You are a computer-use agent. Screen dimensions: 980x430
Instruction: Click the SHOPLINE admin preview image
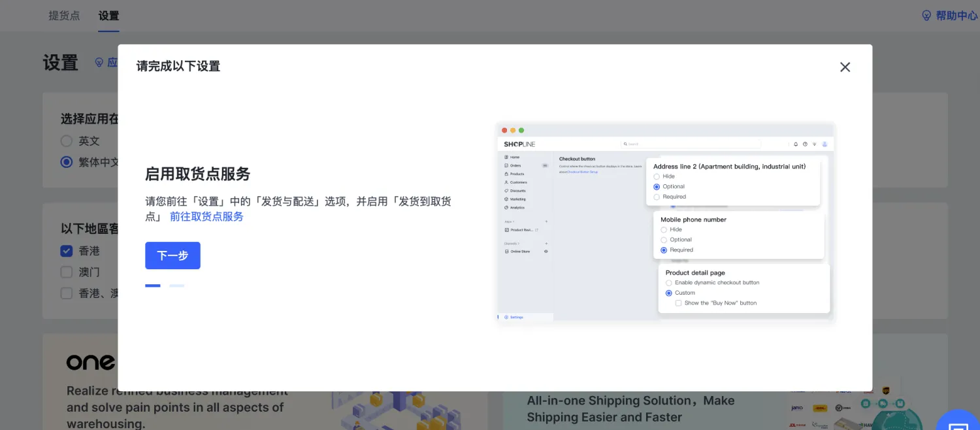click(x=666, y=222)
